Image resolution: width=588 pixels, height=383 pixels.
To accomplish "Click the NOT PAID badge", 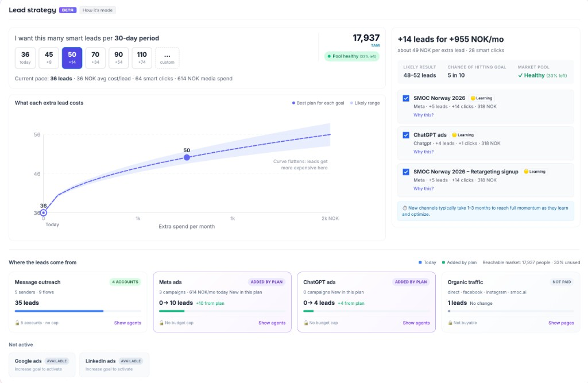I will tap(562, 282).
